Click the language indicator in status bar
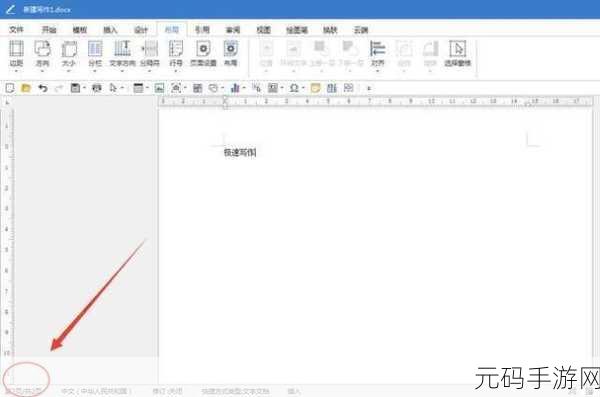 tap(96, 391)
